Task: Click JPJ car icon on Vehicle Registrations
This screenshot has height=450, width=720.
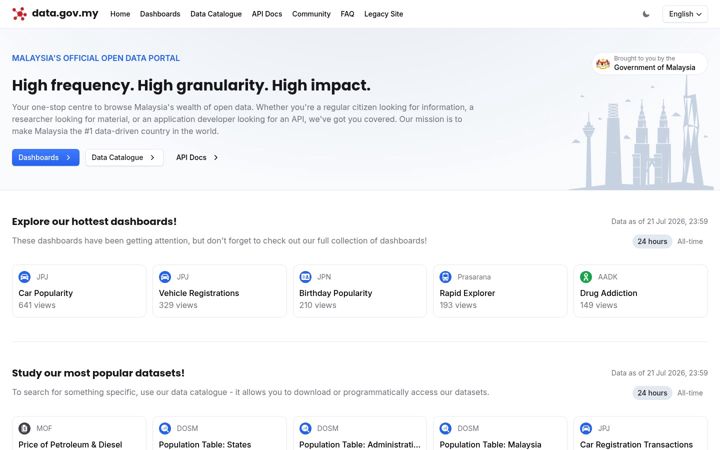Action: coord(165,277)
